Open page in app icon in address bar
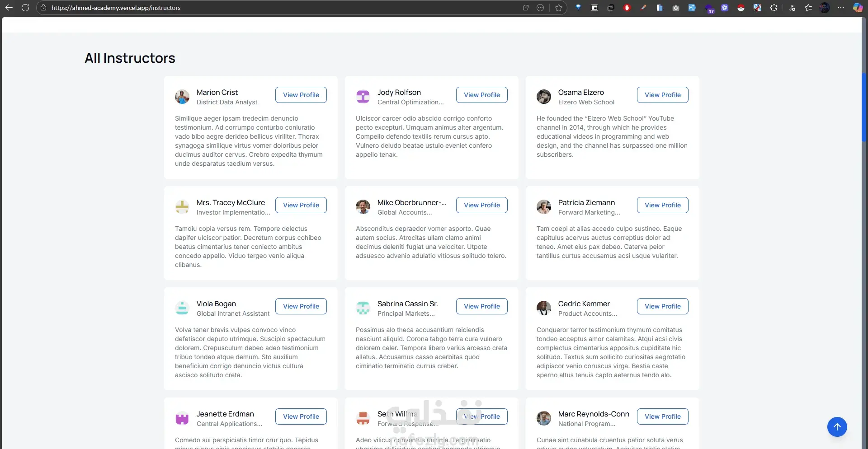This screenshot has width=868, height=449. pyautogui.click(x=526, y=8)
